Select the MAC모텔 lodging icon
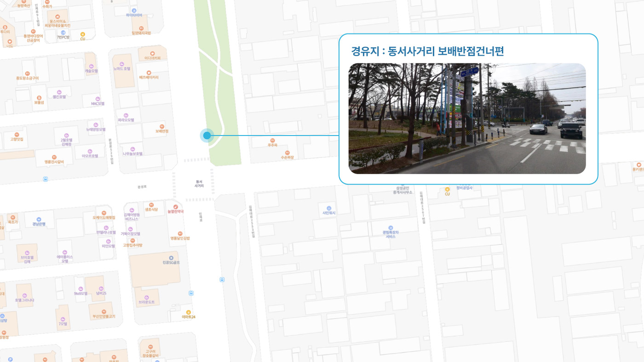This screenshot has width=644, height=362. tap(98, 99)
